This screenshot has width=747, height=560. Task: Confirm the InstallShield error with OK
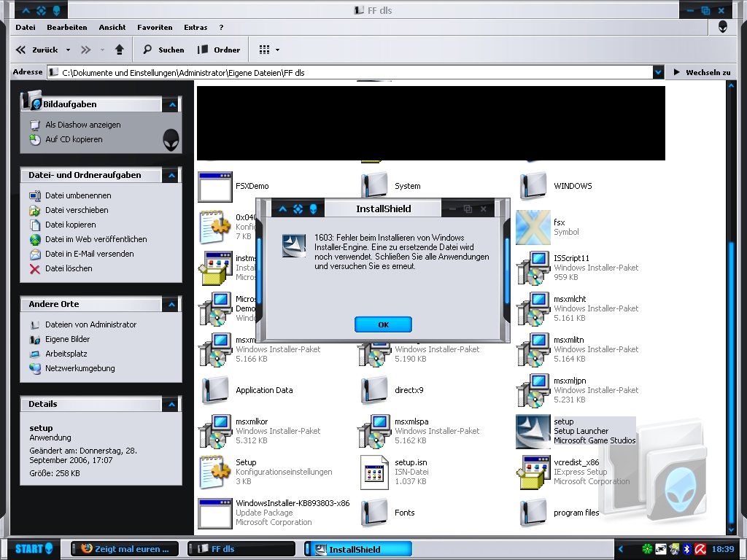383,324
